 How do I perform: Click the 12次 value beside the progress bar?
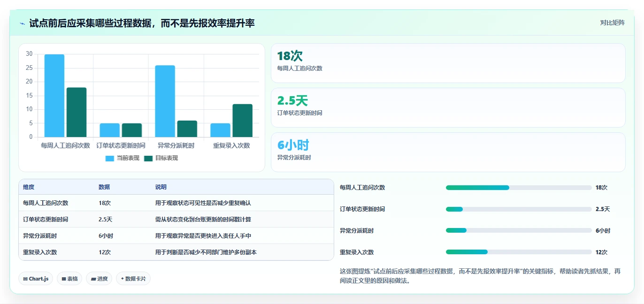click(x=601, y=252)
